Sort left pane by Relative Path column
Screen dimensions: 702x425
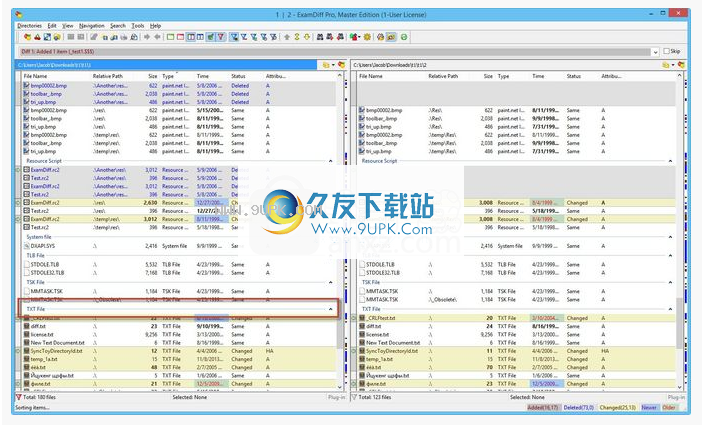pyautogui.click(x=108, y=76)
